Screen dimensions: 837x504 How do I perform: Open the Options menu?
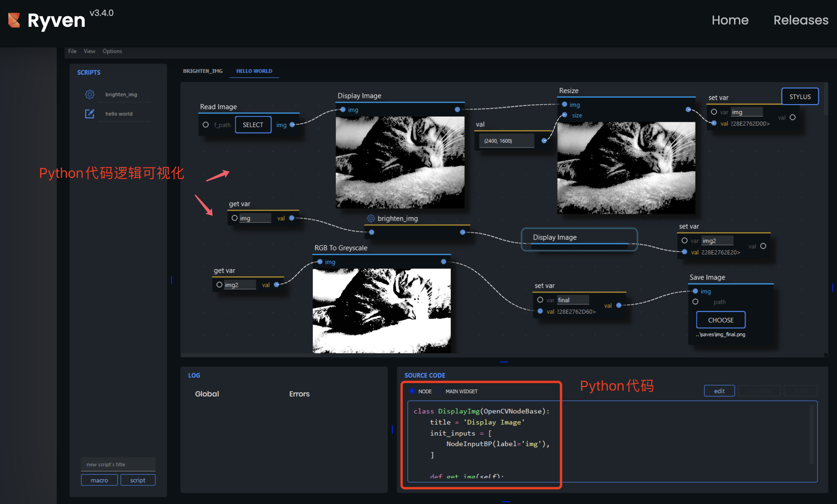click(x=112, y=51)
